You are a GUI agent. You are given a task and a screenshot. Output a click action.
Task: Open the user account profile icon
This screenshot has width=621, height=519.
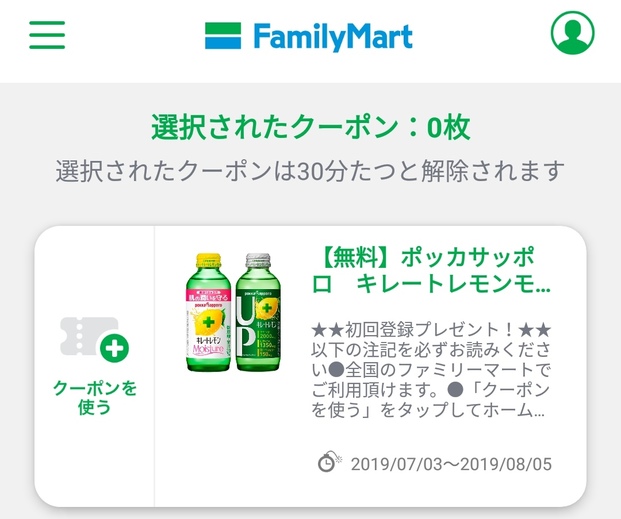572,32
